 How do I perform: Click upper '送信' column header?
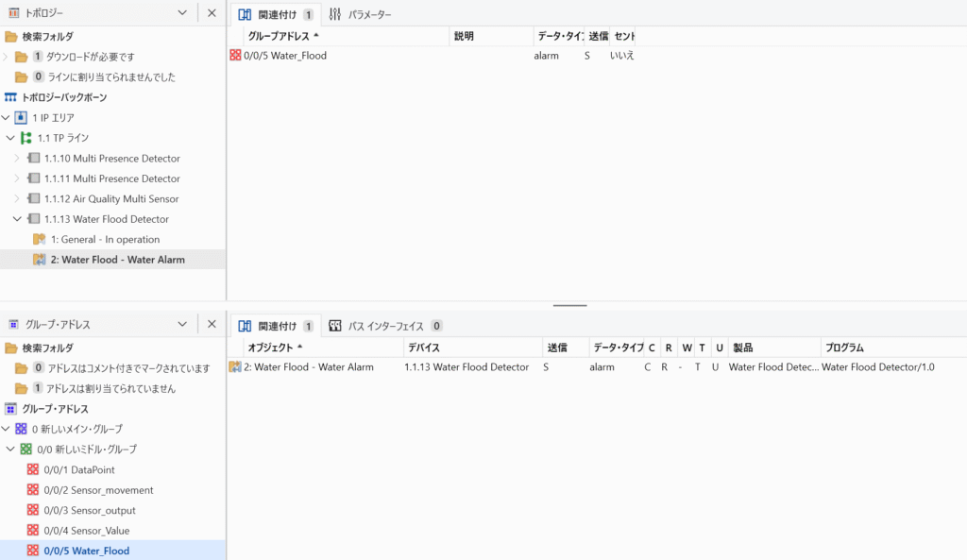tap(597, 37)
